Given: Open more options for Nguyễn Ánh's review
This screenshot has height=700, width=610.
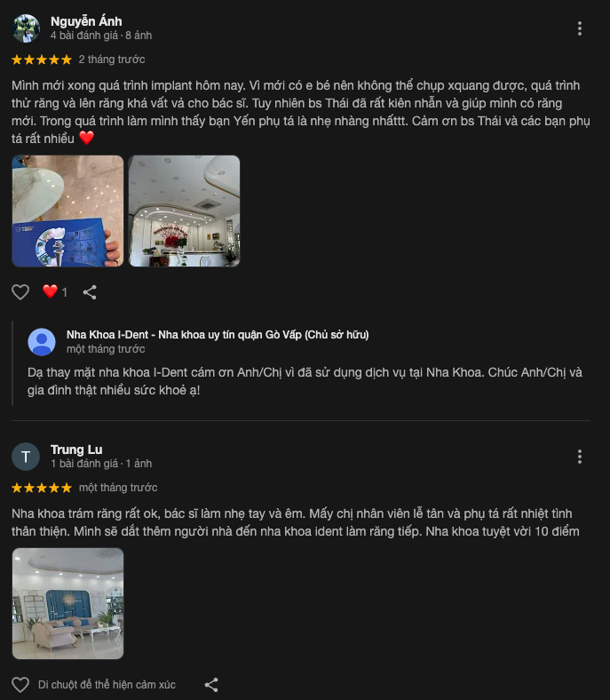Looking at the screenshot, I should point(579,28).
